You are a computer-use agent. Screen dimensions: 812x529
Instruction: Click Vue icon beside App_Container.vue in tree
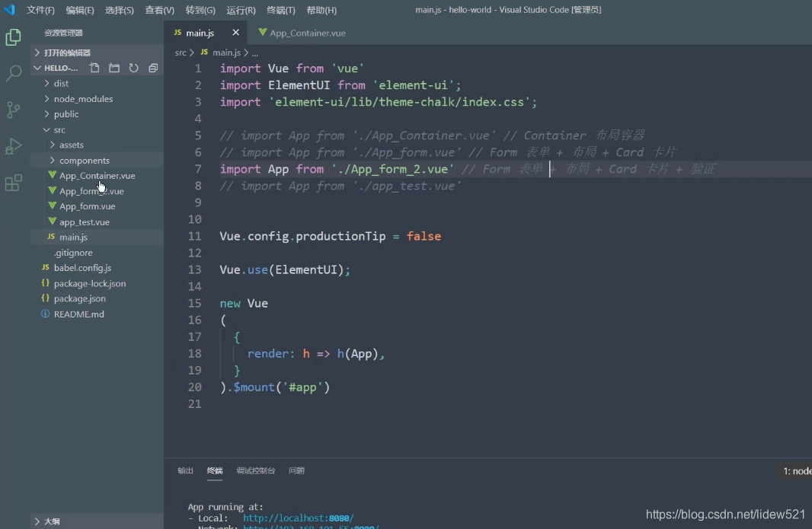[x=52, y=175]
